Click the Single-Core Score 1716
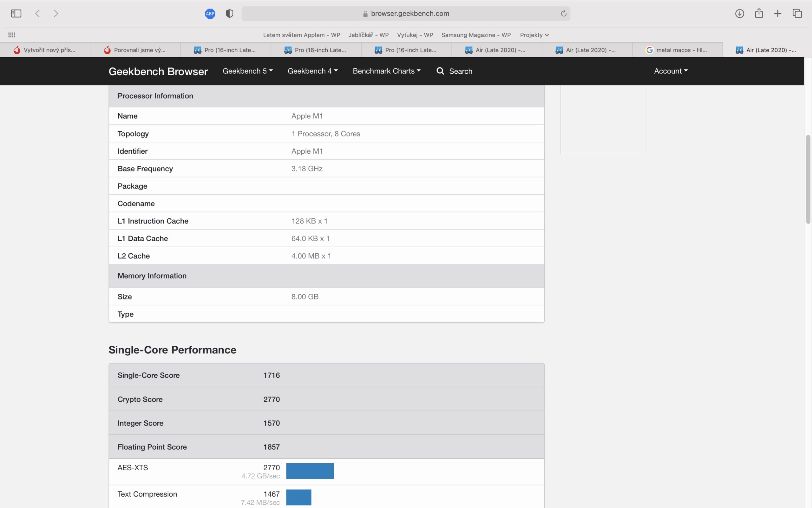Viewport: 812px width, 508px height. (x=271, y=375)
